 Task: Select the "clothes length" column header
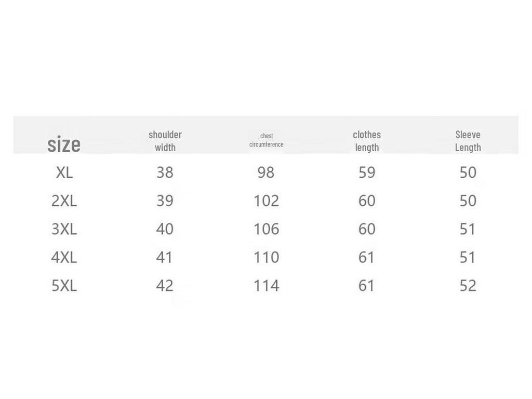pyautogui.click(x=367, y=141)
